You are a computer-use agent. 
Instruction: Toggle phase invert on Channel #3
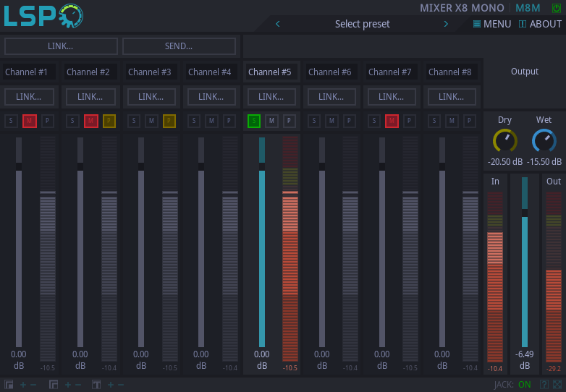pos(169,121)
